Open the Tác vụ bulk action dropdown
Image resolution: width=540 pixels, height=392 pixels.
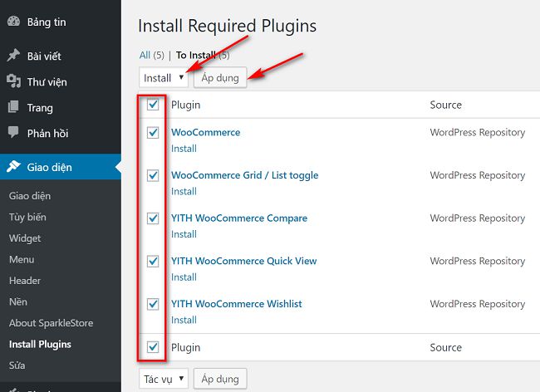coord(164,379)
